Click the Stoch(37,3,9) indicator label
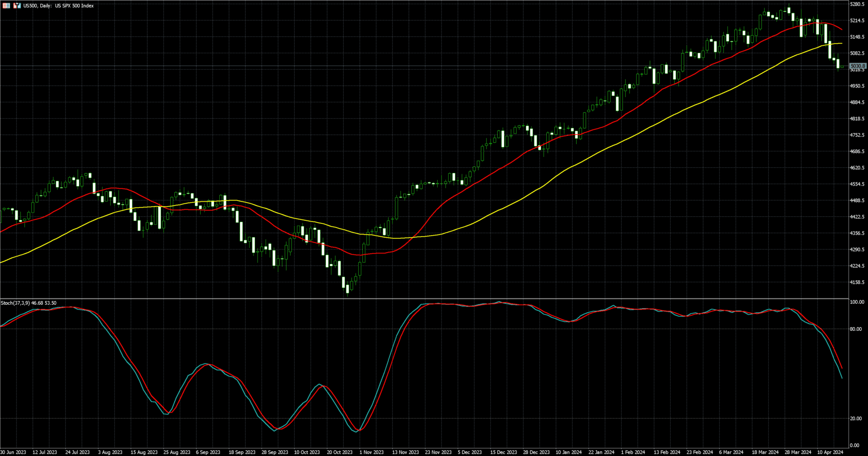 click(x=29, y=303)
